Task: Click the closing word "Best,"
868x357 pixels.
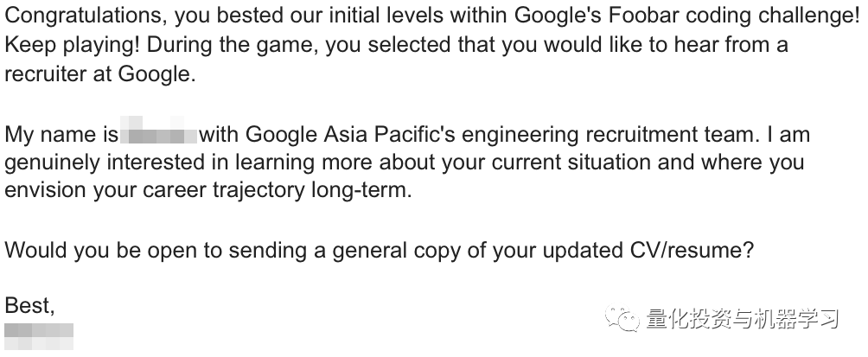Action: 30,305
